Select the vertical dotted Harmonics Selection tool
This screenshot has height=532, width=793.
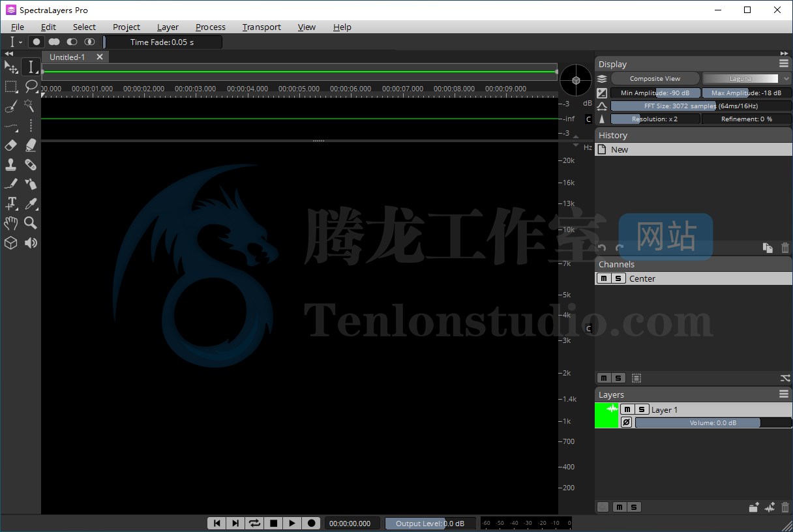31,125
